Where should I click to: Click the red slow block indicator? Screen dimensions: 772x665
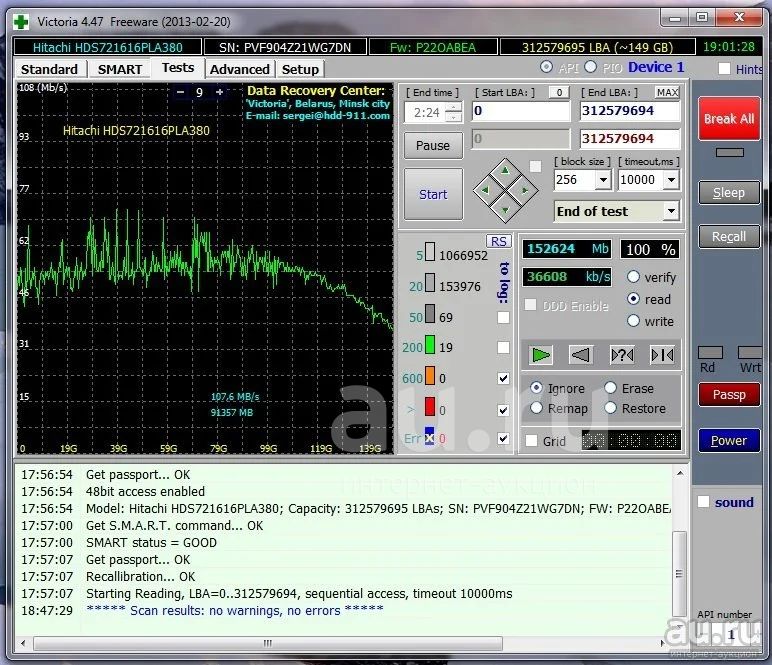[429, 407]
